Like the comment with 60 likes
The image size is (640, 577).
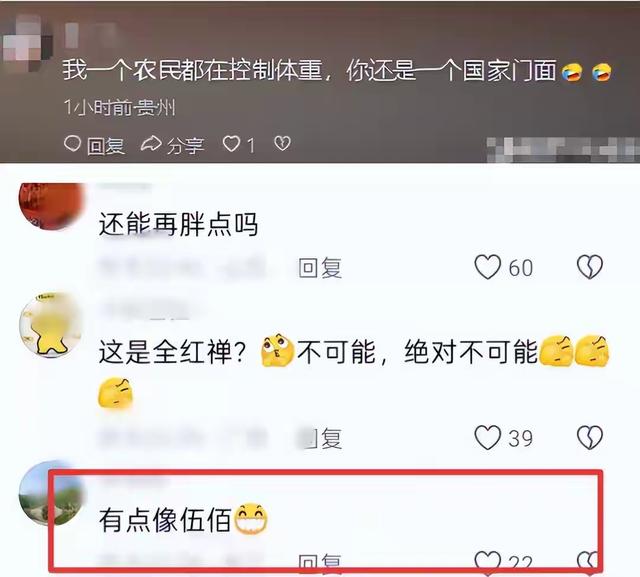pyautogui.click(x=488, y=267)
